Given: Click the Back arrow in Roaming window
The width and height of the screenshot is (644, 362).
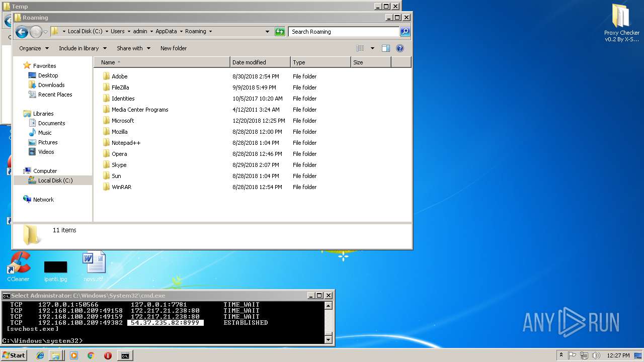Looking at the screenshot, I should (22, 32).
